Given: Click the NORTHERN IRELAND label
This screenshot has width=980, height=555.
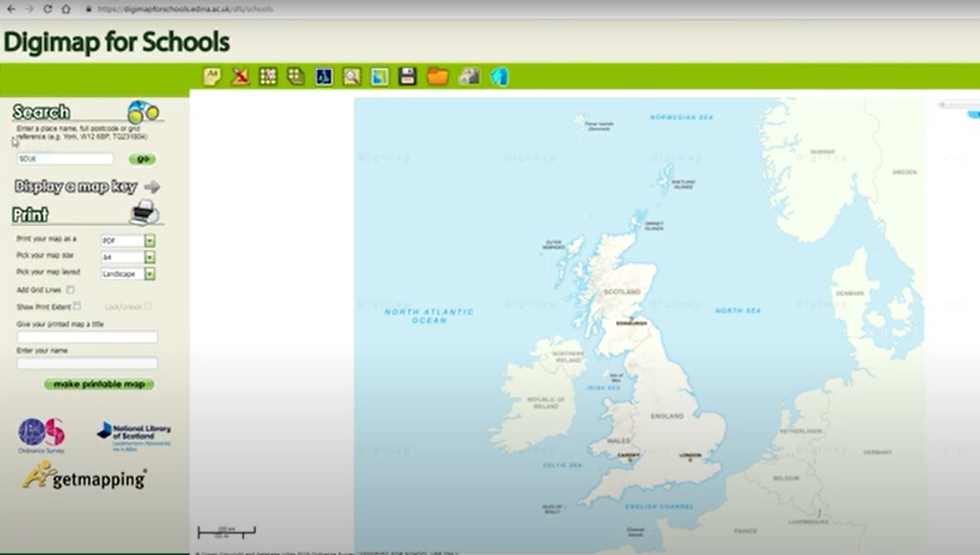Looking at the screenshot, I should [x=568, y=357].
